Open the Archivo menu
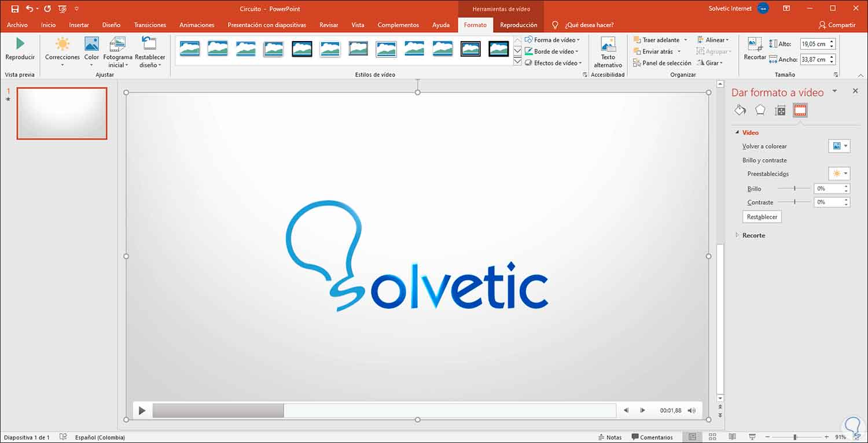This screenshot has height=443, width=868. [17, 25]
